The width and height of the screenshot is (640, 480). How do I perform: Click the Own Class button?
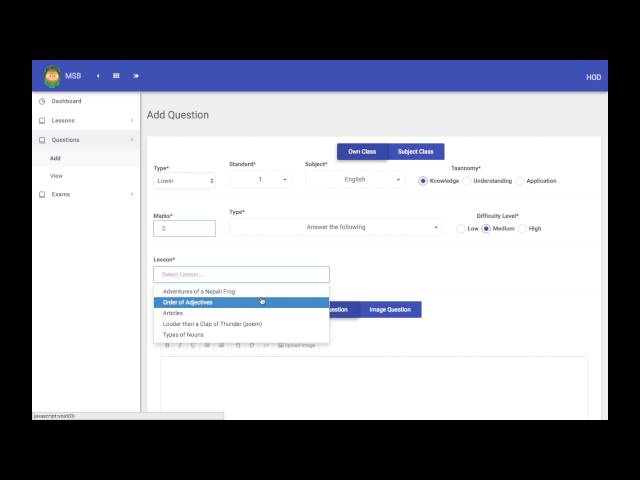click(362, 152)
